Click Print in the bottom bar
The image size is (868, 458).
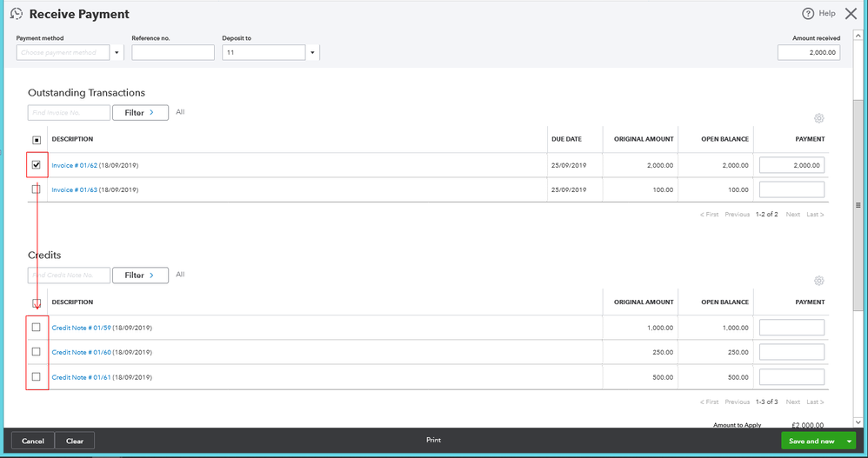click(x=433, y=441)
